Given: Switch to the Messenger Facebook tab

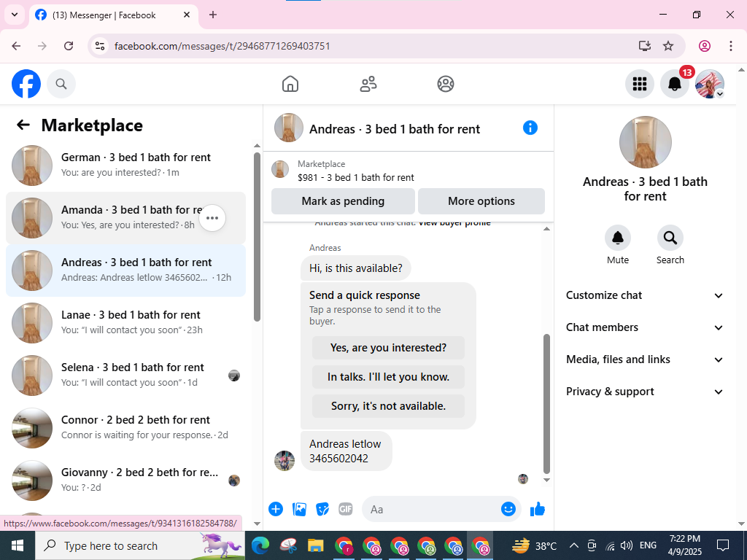Looking at the screenshot, I should 115,15.
